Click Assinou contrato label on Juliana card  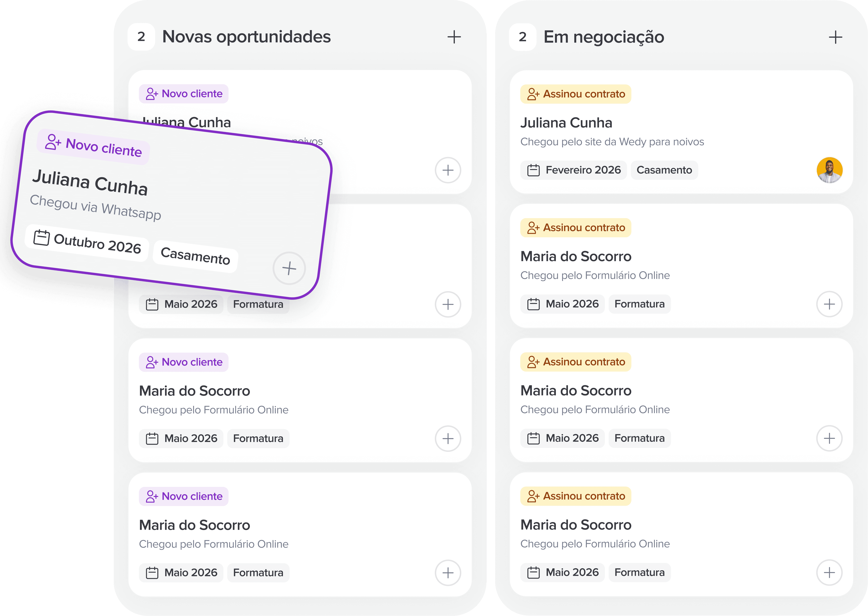click(x=576, y=94)
